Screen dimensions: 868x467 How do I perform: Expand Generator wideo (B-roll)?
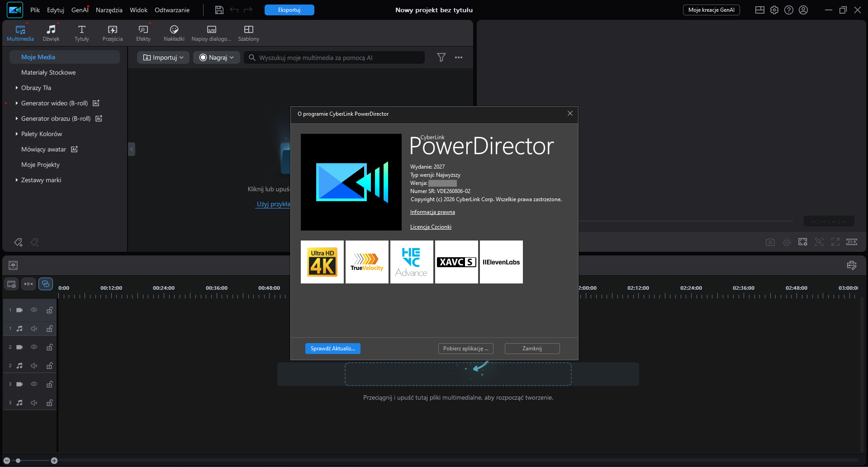point(17,103)
